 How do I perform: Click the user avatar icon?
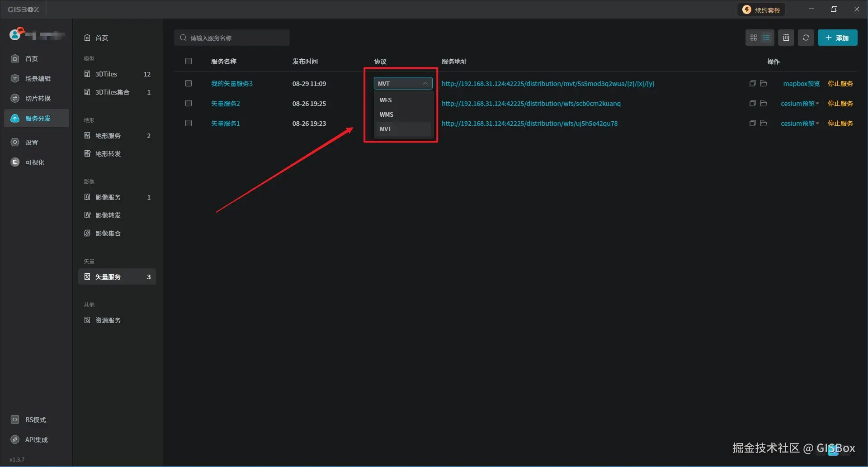click(x=15, y=34)
